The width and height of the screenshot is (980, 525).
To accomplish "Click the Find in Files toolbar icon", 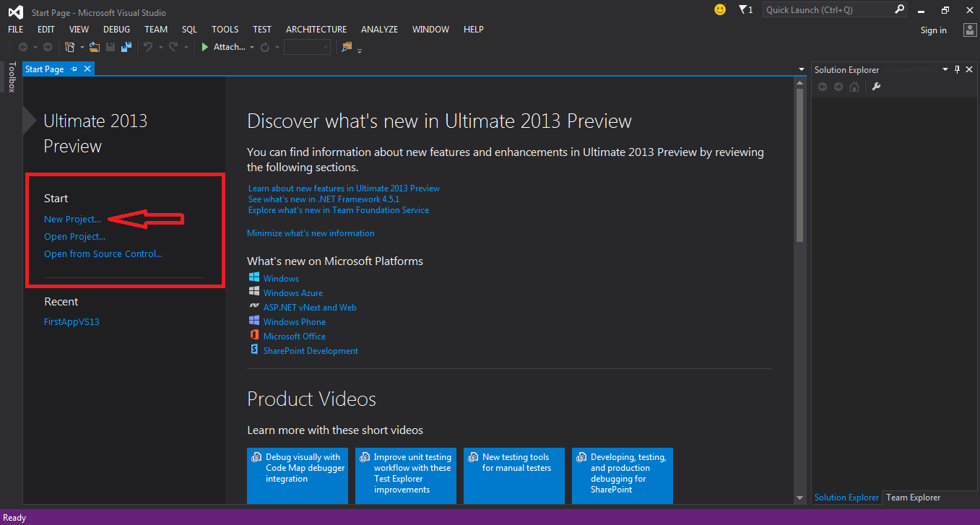I will (x=347, y=47).
